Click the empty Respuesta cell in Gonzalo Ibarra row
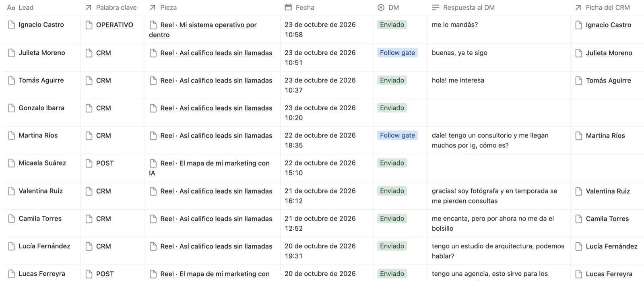Screen dimensions: 644x281 click(499, 113)
